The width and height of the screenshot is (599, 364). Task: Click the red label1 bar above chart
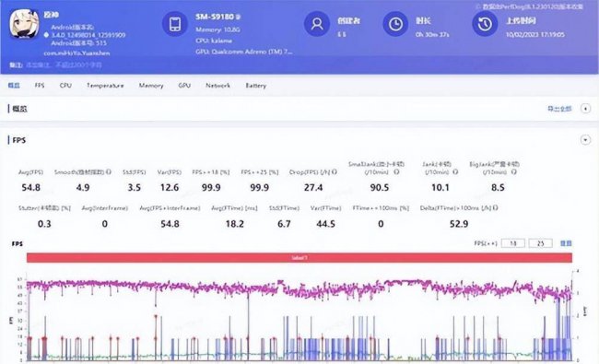point(299,258)
